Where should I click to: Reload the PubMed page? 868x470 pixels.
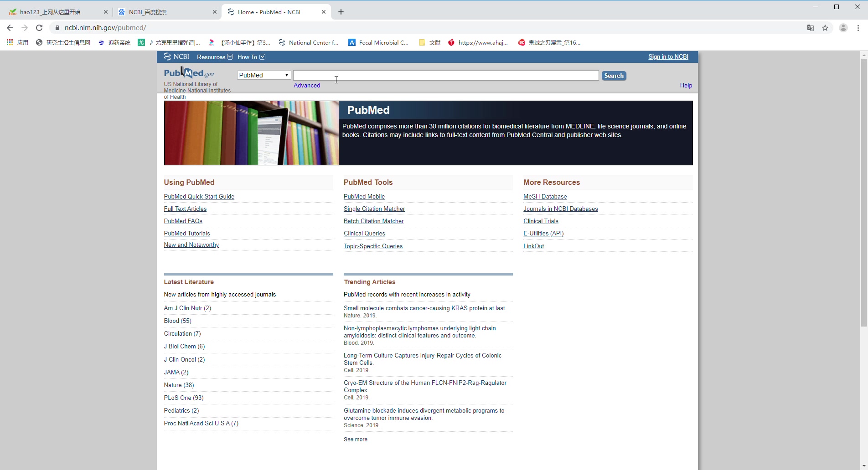coord(39,28)
